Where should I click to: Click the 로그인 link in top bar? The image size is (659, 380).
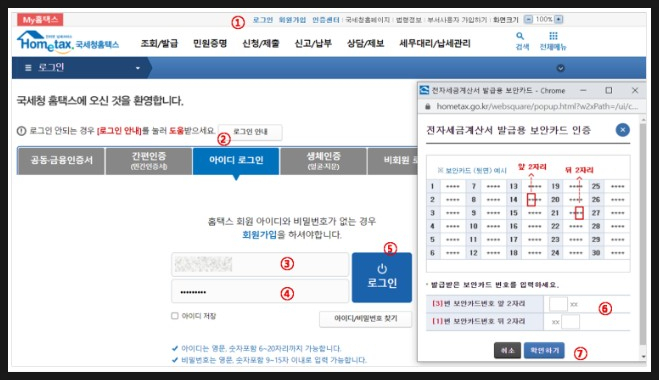[263, 20]
